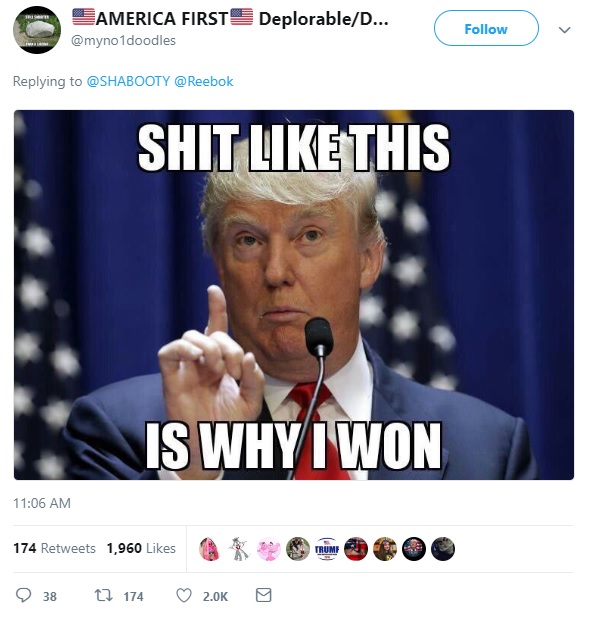View the list of 174 Retweets
This screenshot has width=589, height=618.
54,548
